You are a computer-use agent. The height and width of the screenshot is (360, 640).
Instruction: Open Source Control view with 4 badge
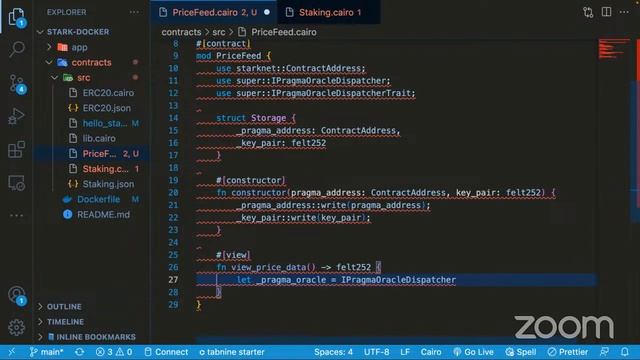click(17, 83)
